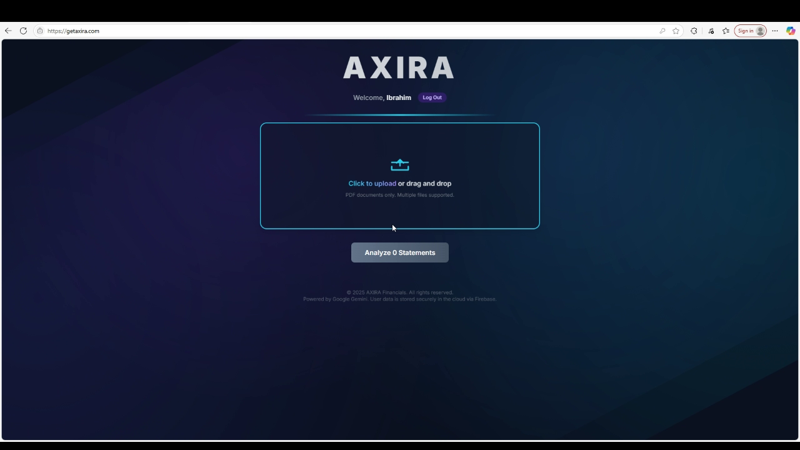Click 'PDF documents only. Multiple files supported.' text

click(x=399, y=195)
